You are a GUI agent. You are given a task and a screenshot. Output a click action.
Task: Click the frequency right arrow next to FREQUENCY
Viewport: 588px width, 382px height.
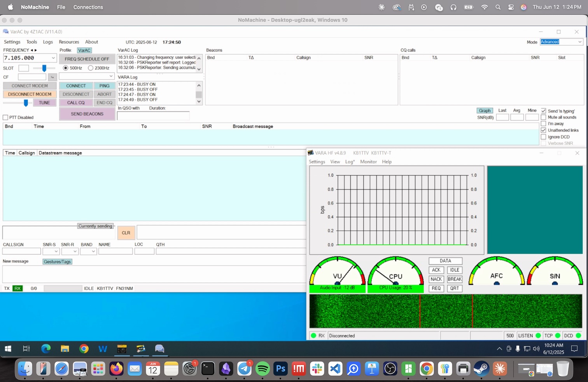pyautogui.click(x=36, y=50)
